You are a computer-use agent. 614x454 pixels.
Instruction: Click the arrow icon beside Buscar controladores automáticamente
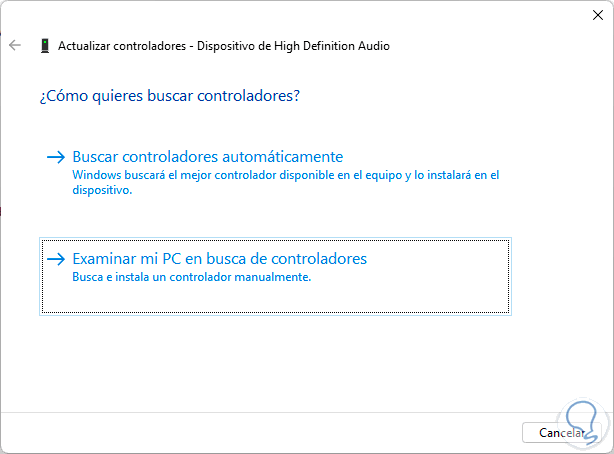pyautogui.click(x=56, y=157)
